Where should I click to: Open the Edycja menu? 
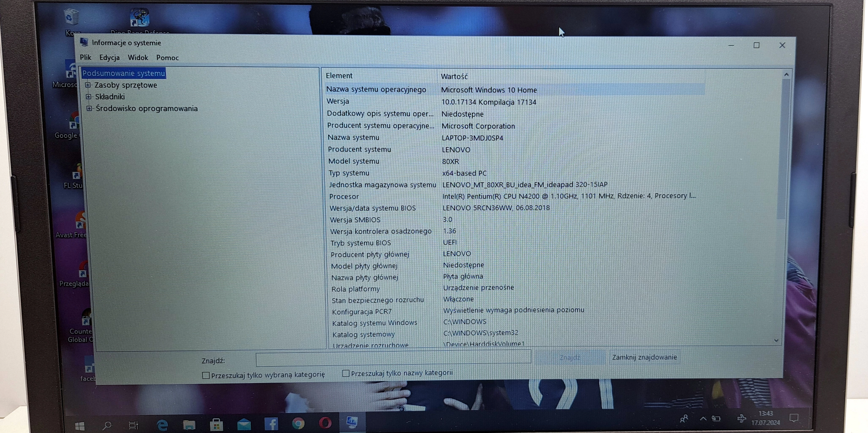[110, 58]
